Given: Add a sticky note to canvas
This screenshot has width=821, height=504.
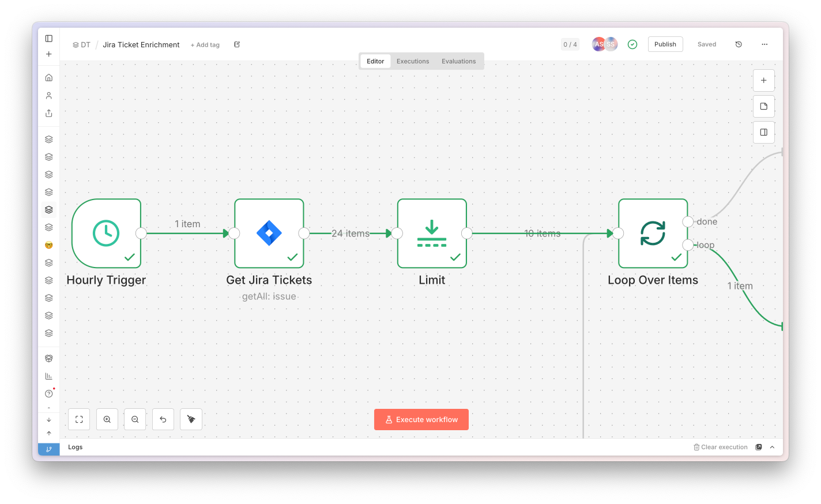Looking at the screenshot, I should tap(764, 106).
